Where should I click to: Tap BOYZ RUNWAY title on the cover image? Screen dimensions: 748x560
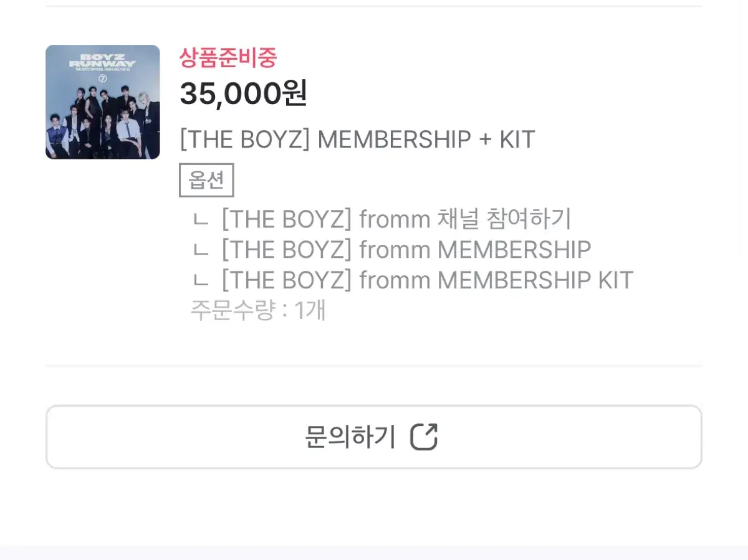103,59
